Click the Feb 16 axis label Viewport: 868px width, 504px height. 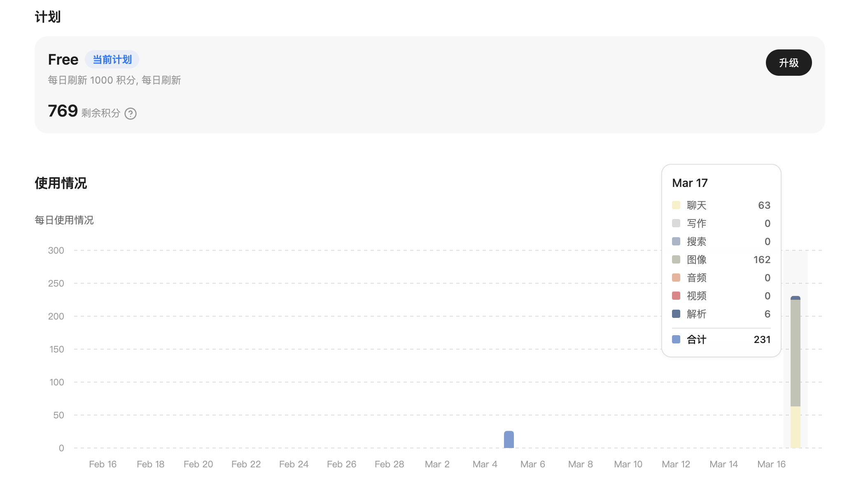click(103, 464)
